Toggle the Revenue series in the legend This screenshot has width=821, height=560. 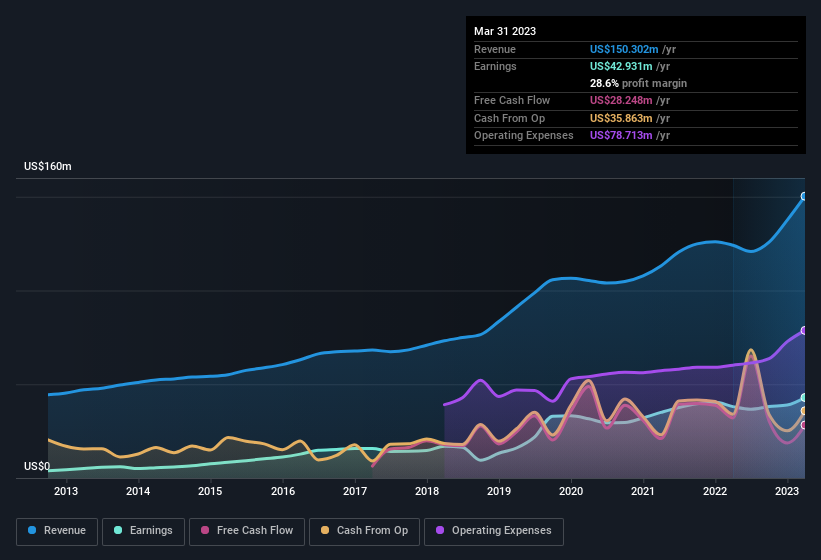pos(58,531)
